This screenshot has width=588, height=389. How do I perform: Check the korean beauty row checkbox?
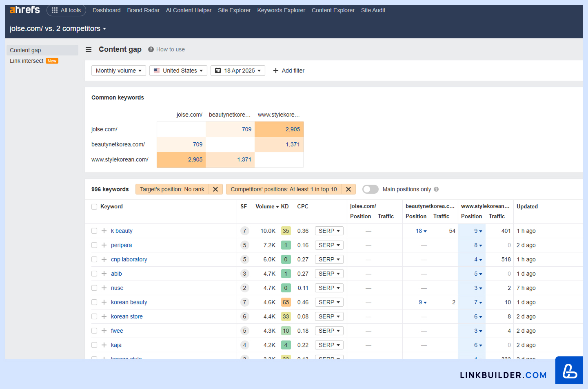[x=94, y=302]
